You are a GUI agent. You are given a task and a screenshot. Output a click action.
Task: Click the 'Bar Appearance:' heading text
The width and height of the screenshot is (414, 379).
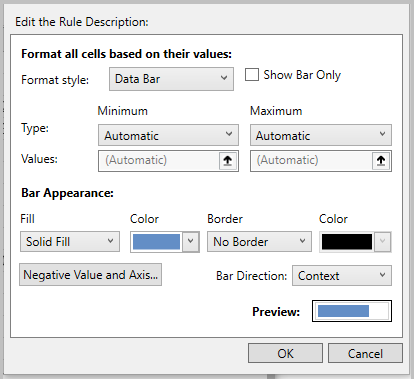coord(67,193)
